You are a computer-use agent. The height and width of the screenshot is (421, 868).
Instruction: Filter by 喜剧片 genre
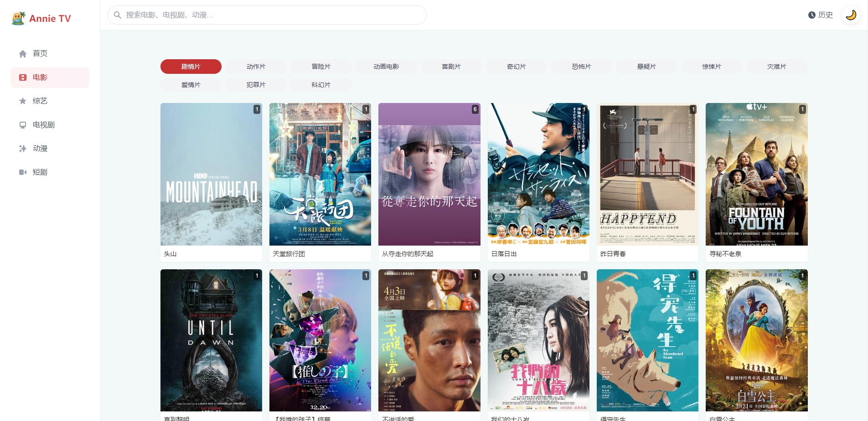(451, 67)
